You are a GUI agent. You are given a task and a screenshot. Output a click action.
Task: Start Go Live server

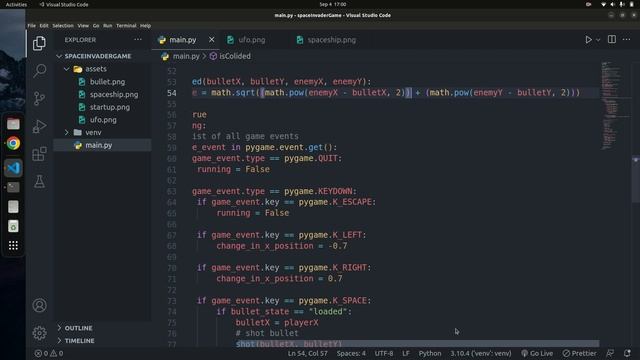click(537, 353)
